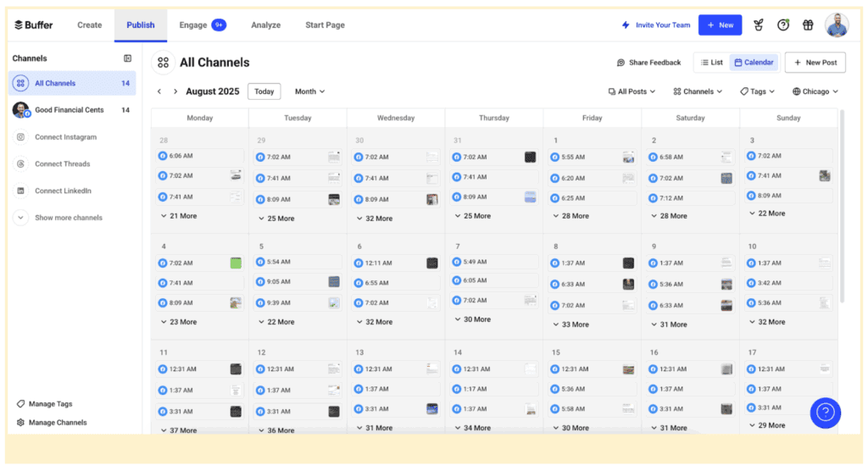Image resolution: width=868 pixels, height=471 pixels.
Task: Switch to Calendar view
Action: pos(754,63)
